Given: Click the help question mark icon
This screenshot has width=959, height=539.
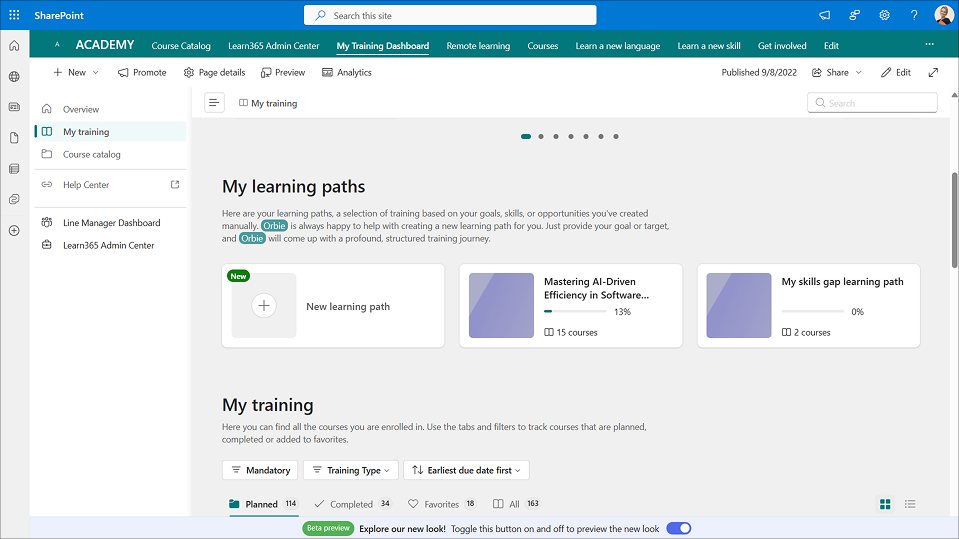Looking at the screenshot, I should point(914,15).
